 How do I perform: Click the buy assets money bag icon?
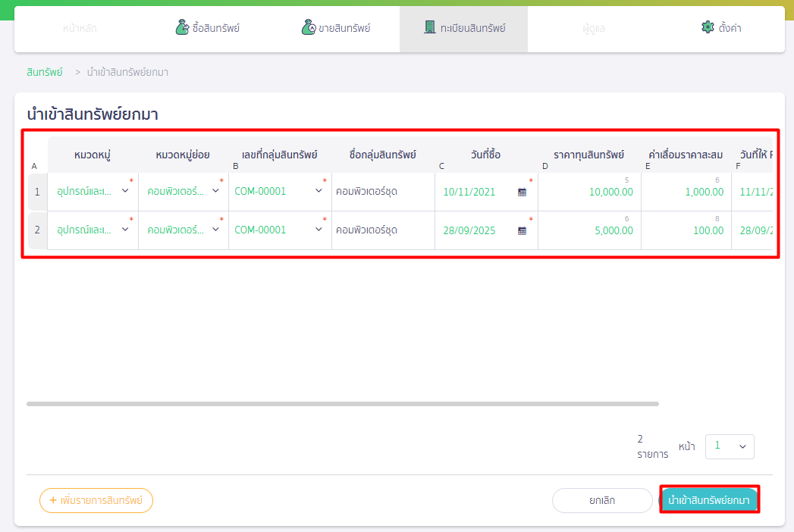point(182,28)
